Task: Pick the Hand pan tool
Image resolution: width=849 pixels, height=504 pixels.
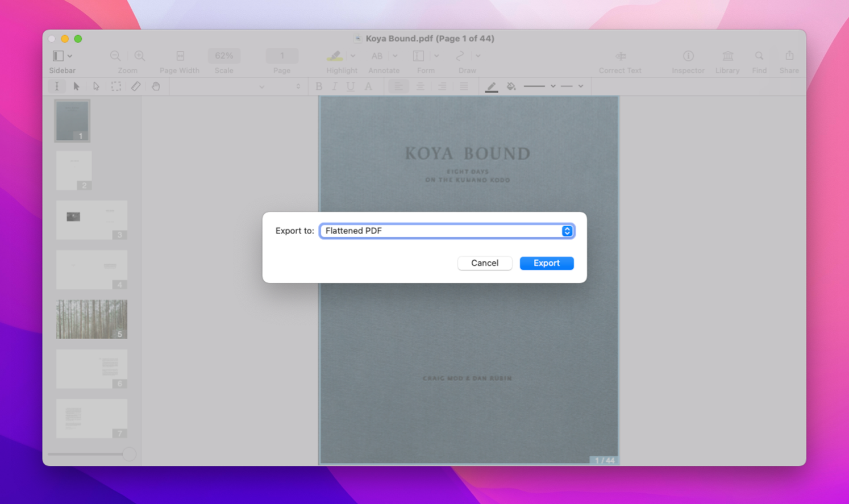Action: [x=156, y=86]
